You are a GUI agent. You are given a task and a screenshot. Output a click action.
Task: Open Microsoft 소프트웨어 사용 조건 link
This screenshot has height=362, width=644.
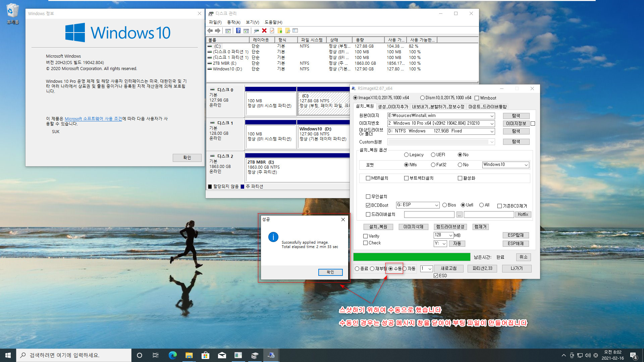(x=93, y=119)
